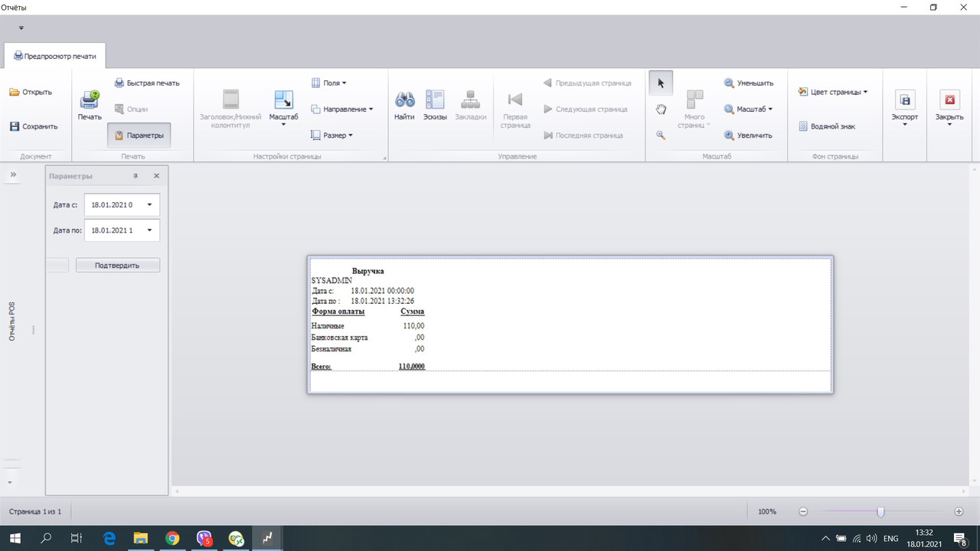
Task: Expand the Поля margins dropdown
Action: (x=328, y=83)
